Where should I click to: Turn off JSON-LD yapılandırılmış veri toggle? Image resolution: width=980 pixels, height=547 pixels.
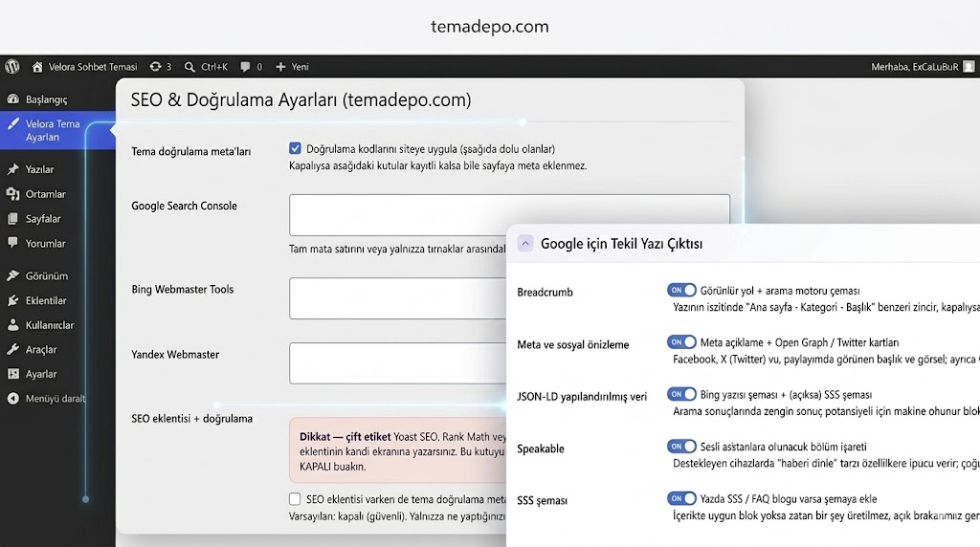pos(681,394)
